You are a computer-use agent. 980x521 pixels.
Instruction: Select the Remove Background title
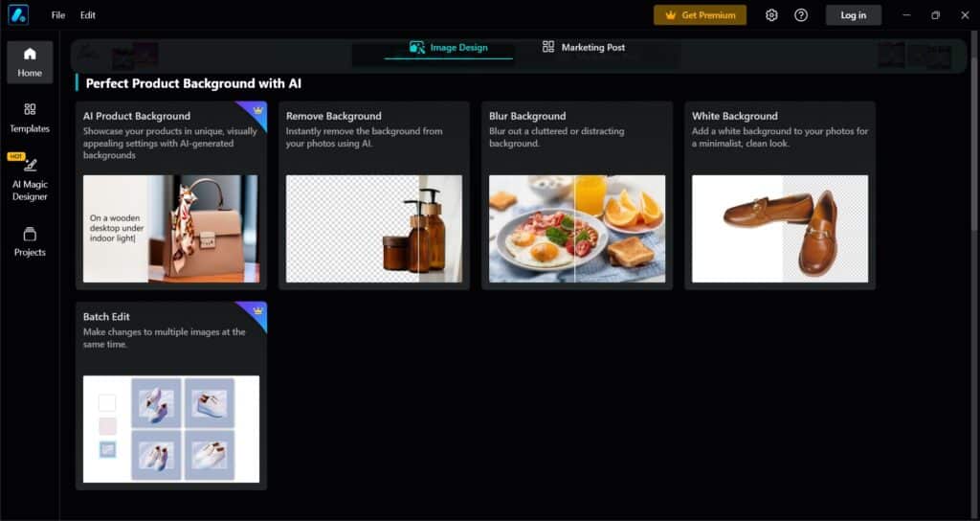(x=334, y=116)
